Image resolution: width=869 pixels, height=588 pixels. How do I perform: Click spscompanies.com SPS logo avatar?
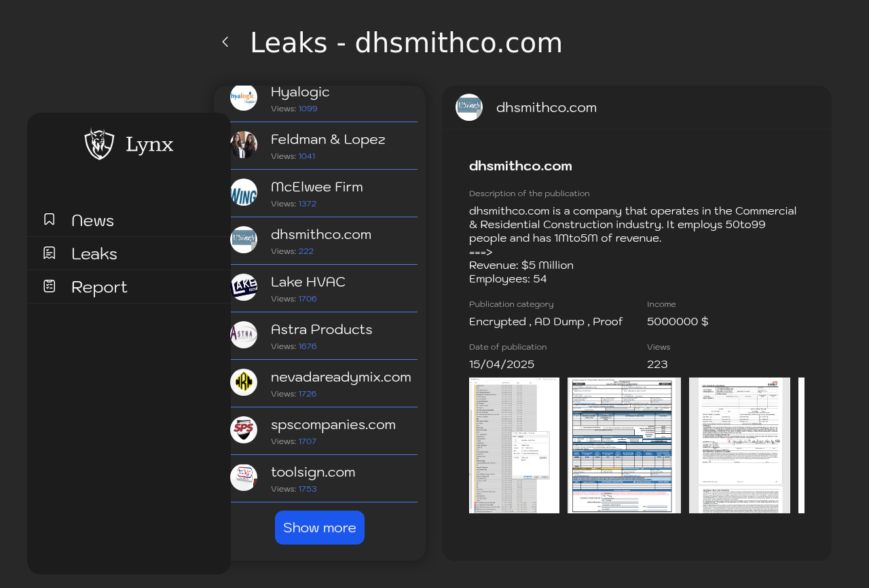point(244,430)
